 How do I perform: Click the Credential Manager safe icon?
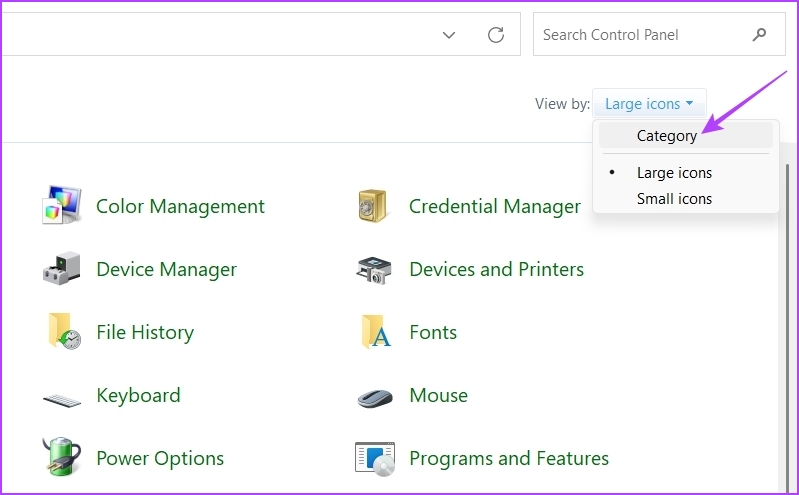tap(375, 206)
